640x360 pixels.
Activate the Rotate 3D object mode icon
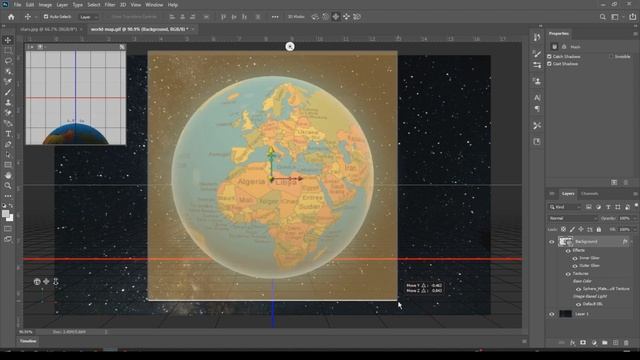(x=315, y=17)
